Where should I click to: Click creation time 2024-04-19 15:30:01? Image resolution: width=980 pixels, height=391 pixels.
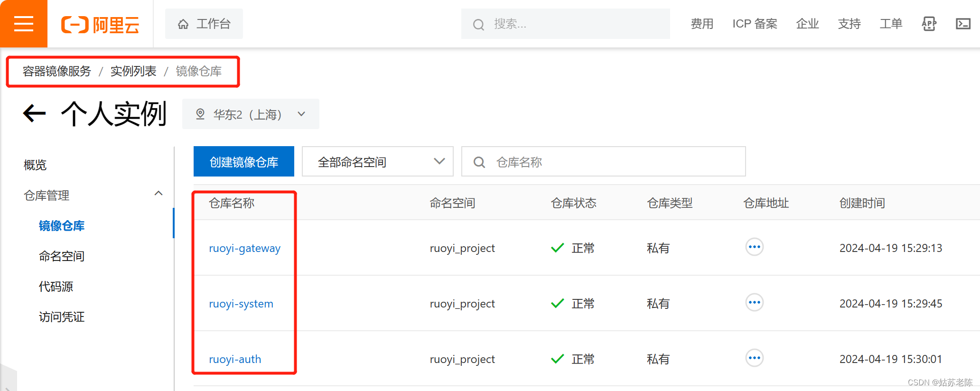(891, 359)
